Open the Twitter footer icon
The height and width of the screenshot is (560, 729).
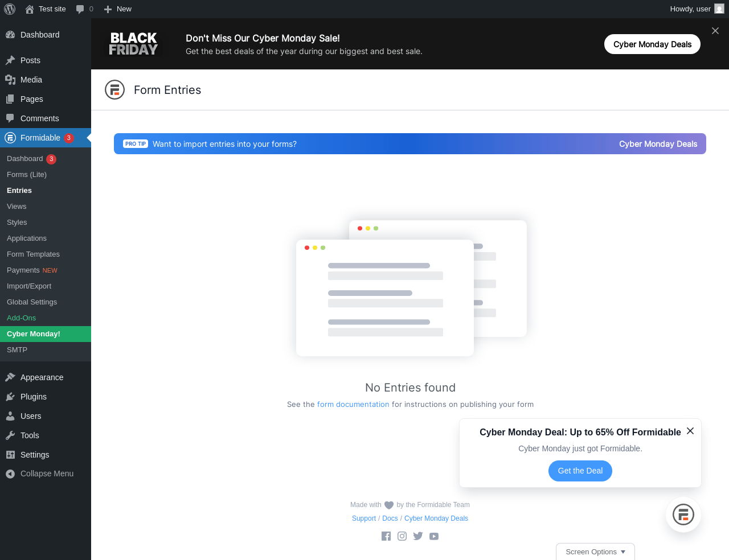coord(418,536)
